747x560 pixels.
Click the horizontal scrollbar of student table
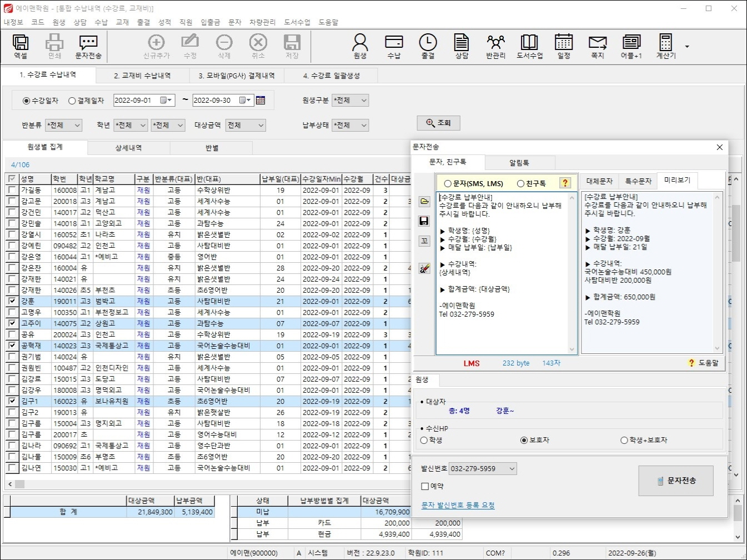click(205, 484)
